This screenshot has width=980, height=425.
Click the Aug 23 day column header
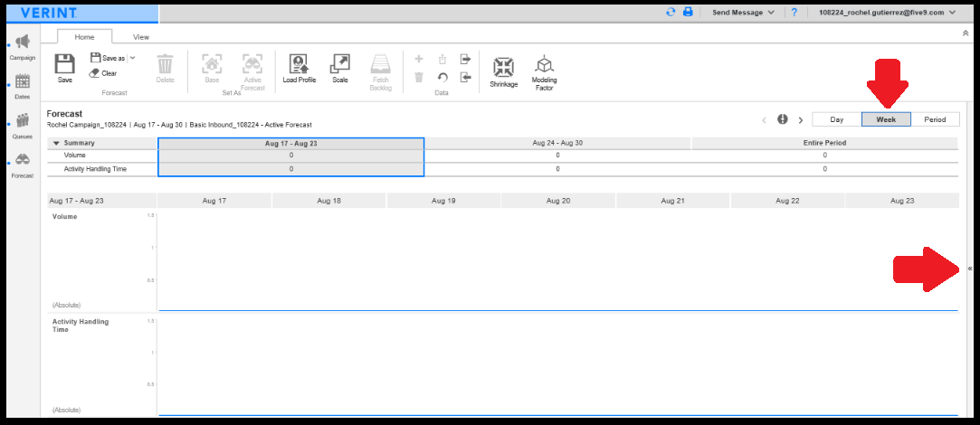click(x=902, y=201)
